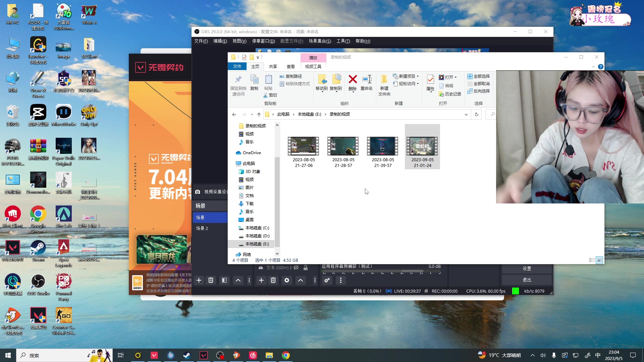644x362 pixels.
Task: Switch to 查看 ribbon tab
Action: click(291, 67)
